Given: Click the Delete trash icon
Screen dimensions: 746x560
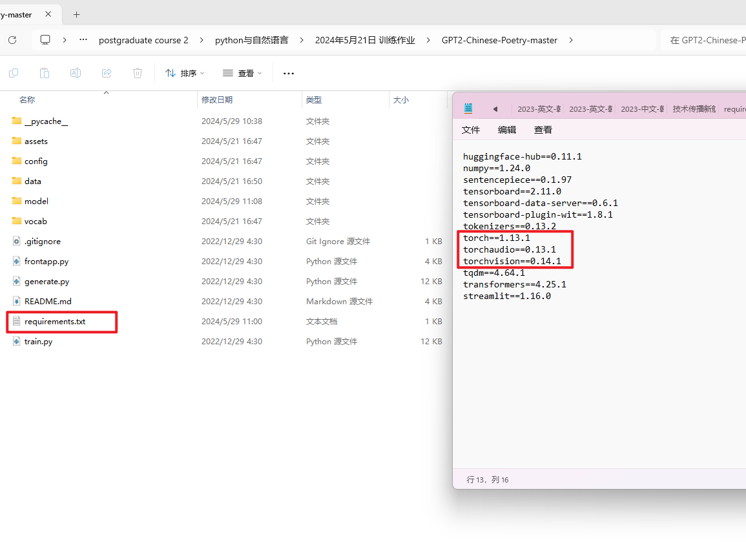Looking at the screenshot, I should click(x=138, y=73).
